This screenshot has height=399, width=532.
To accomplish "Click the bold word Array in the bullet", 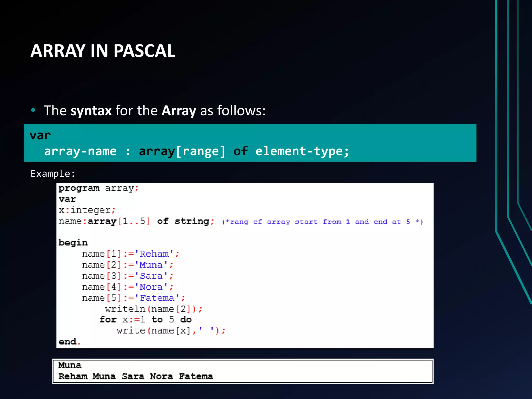I will coord(179,111).
